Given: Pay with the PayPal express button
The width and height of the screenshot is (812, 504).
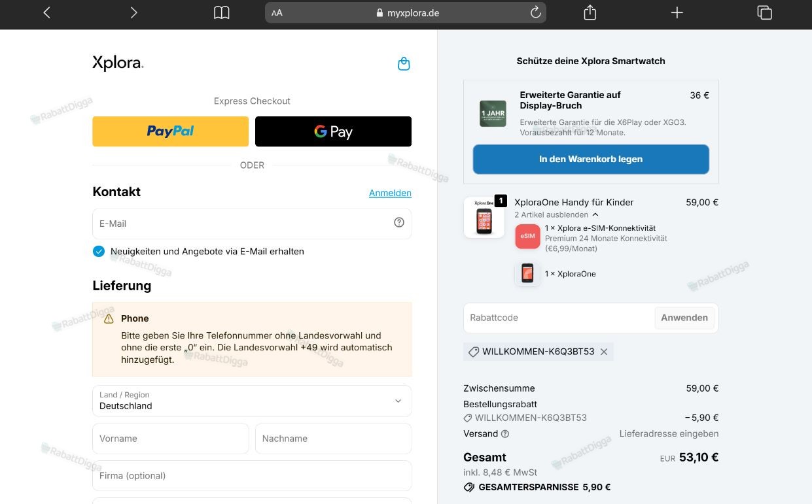Looking at the screenshot, I should click(170, 131).
